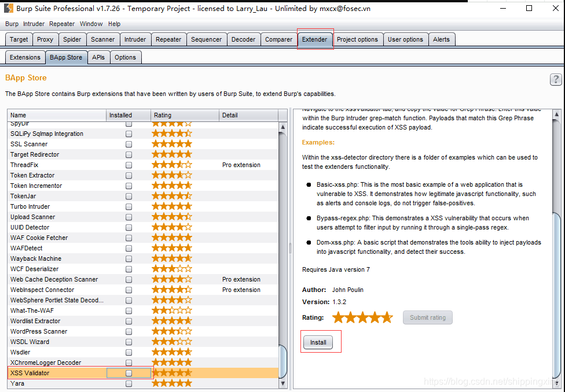565x392 pixels.
Task: Switch to the Intruder tab
Action: [x=135, y=39]
